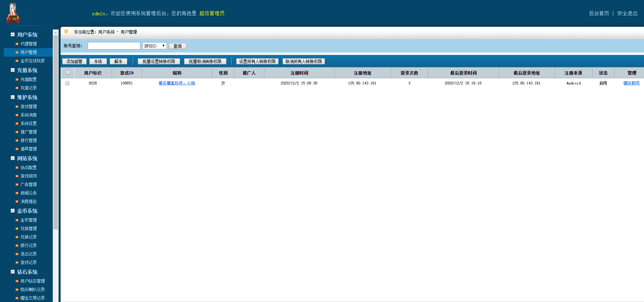Collapse the 用户系统 menu section

13,35
